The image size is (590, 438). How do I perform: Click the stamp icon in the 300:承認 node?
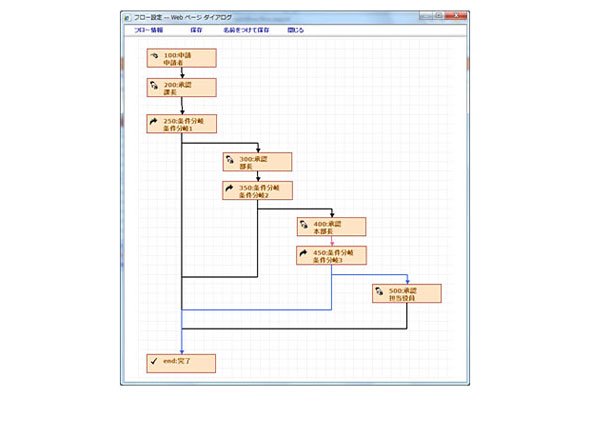tap(230, 160)
